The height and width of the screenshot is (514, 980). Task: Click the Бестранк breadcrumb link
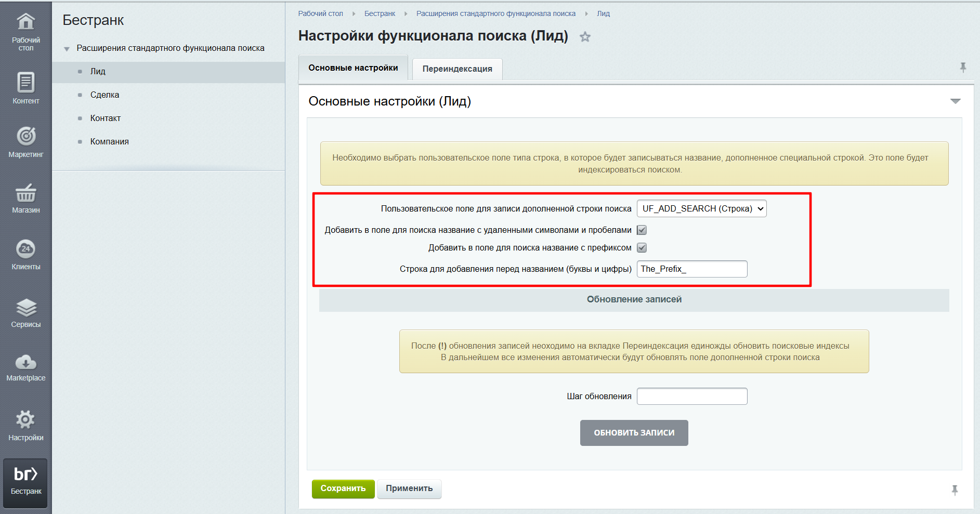[380, 14]
